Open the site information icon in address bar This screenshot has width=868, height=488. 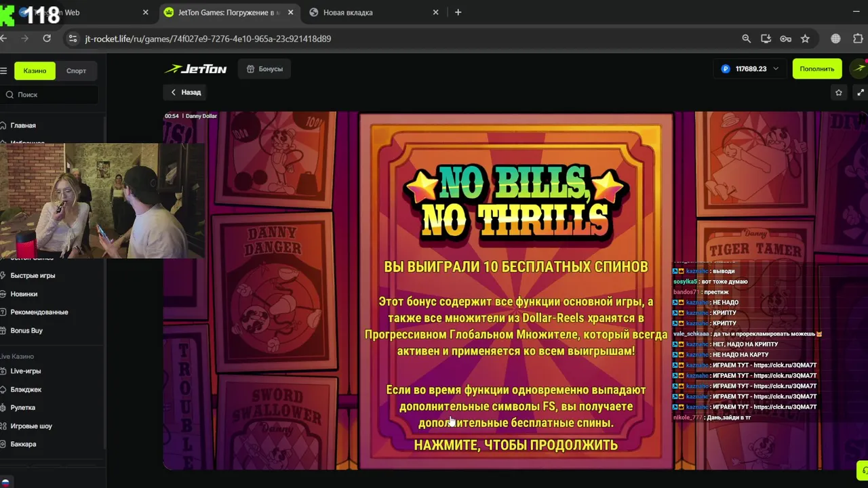[73, 39]
